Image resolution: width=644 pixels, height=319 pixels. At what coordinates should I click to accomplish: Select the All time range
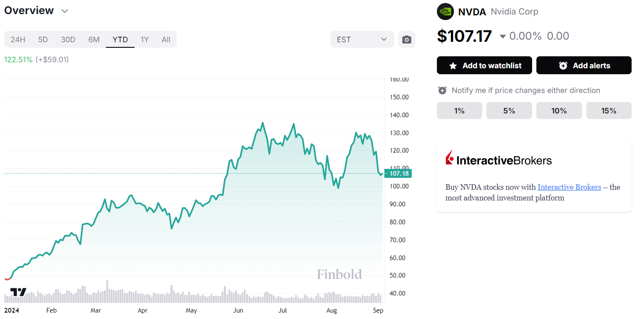click(166, 40)
